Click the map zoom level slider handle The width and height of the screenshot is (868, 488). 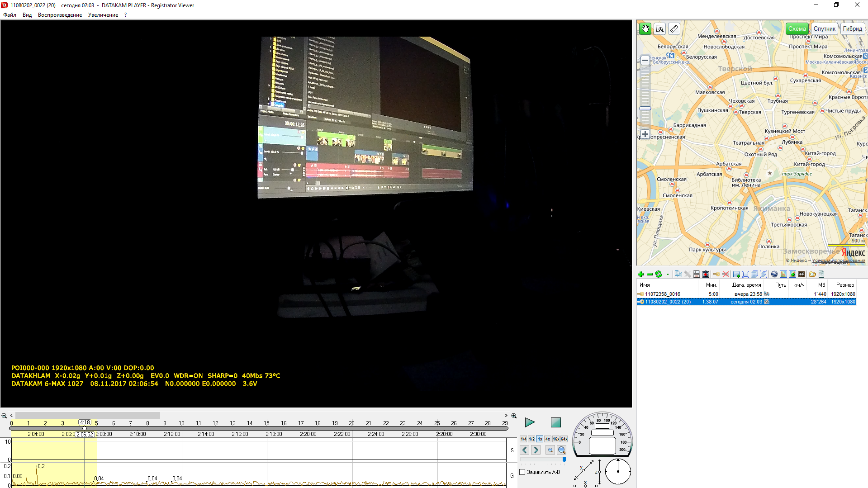(645, 109)
